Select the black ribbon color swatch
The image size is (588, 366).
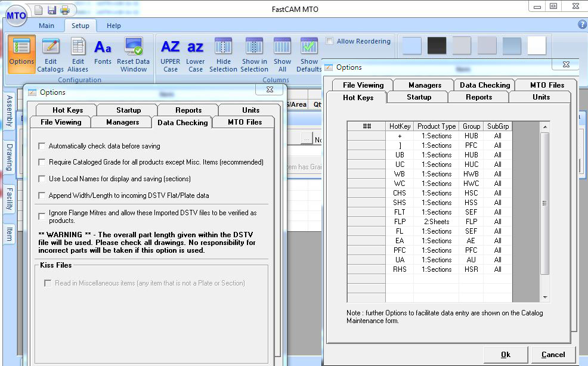(437, 46)
